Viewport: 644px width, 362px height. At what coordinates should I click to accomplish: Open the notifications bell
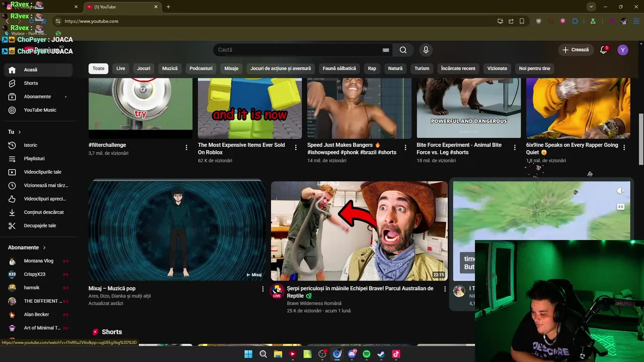(x=604, y=50)
